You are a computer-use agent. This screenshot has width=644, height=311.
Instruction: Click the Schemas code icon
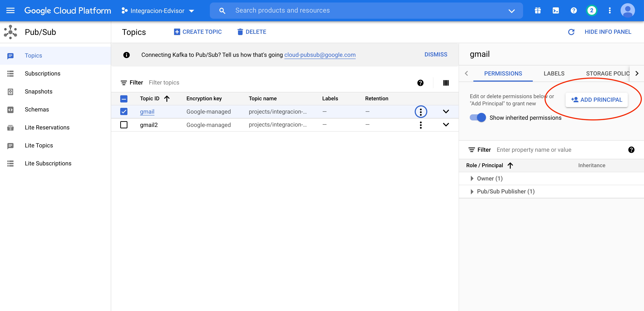(10, 110)
